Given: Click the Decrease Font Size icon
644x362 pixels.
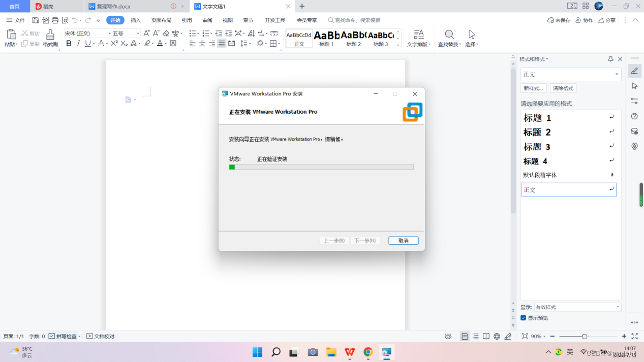Looking at the screenshot, I should pos(156,33).
